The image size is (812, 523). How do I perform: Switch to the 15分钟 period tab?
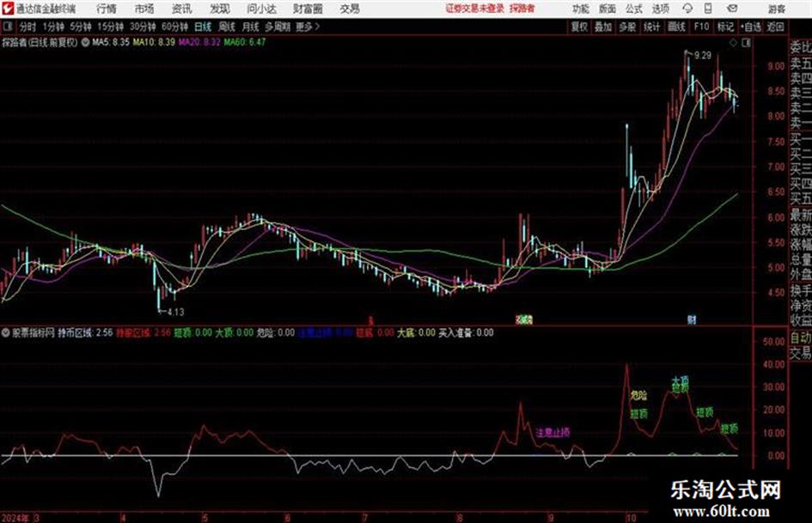click(111, 27)
